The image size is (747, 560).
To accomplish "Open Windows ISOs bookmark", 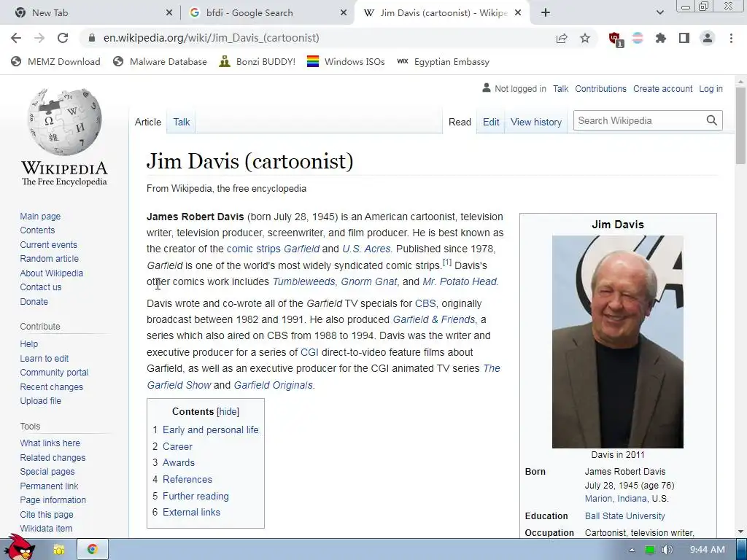I will pos(346,62).
